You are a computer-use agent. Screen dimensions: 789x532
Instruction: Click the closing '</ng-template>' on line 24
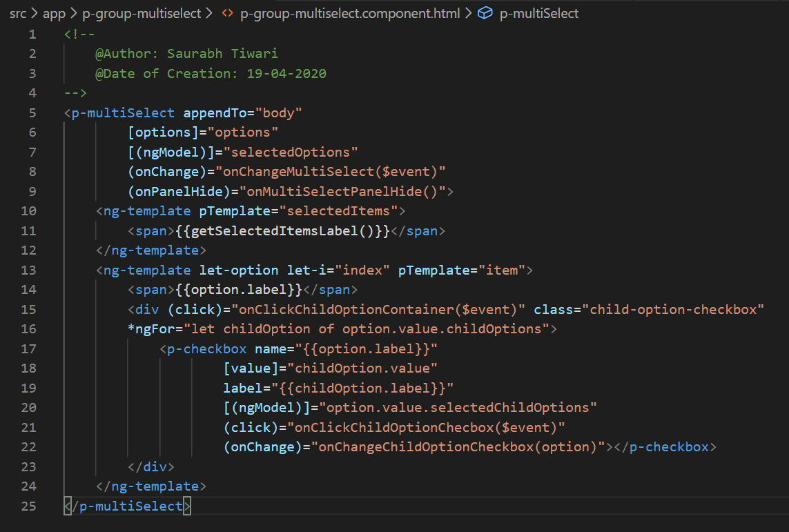click(x=151, y=486)
